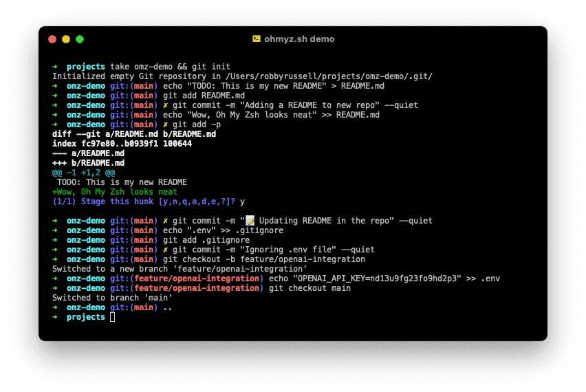
Task: Click the 'git add README.md' command
Action: [204, 96]
